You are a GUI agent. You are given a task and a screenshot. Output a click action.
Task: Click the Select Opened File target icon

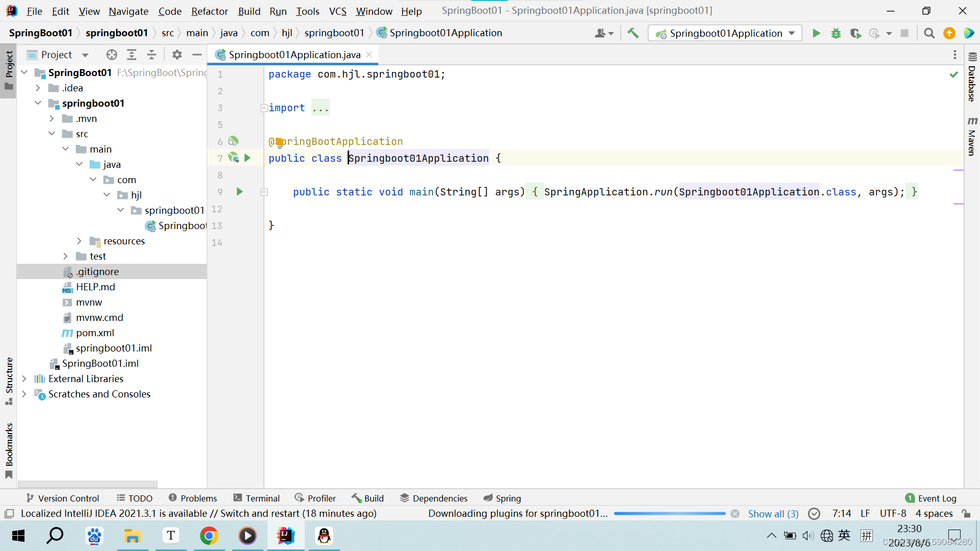pyautogui.click(x=112, y=55)
